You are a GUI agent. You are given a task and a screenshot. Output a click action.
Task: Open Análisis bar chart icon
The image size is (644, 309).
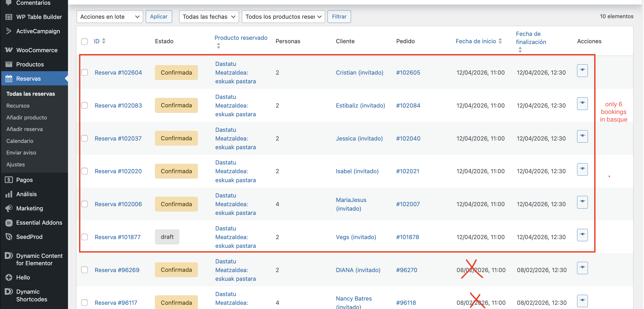(x=9, y=194)
